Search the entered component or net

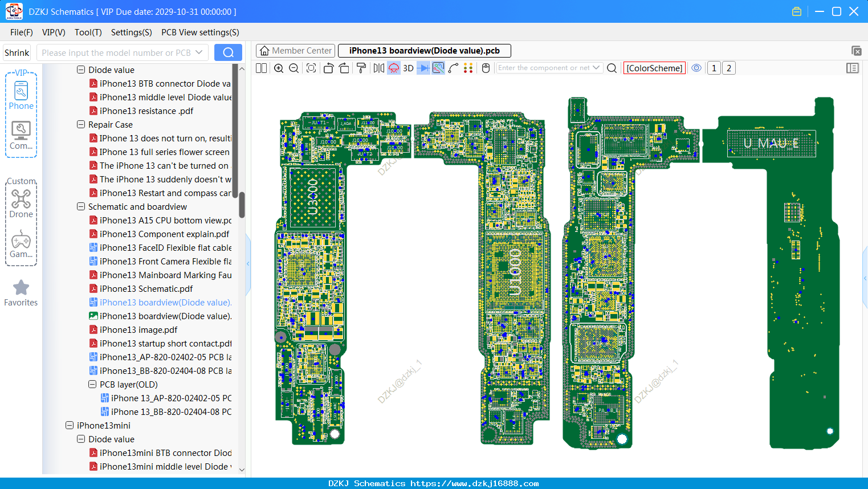tap(612, 68)
